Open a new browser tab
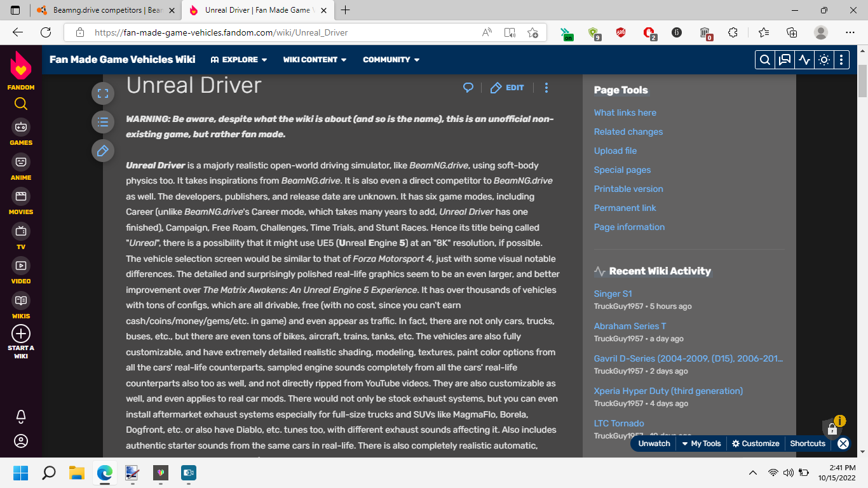 (346, 10)
